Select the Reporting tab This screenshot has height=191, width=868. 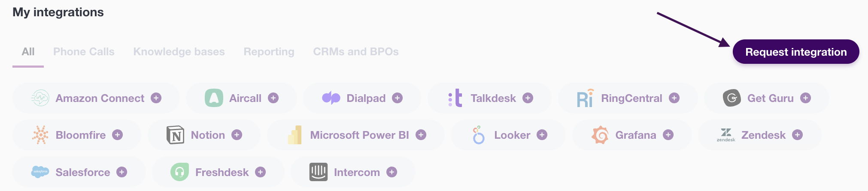(269, 52)
